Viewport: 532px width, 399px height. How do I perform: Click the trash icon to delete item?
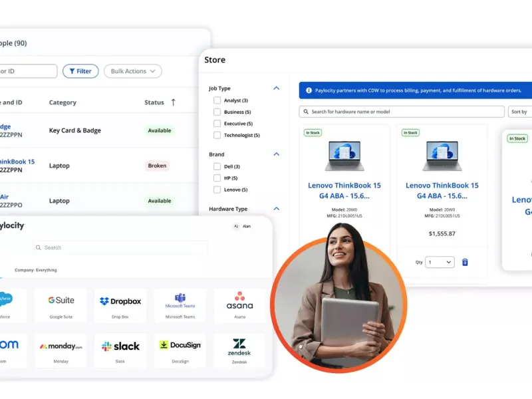point(465,262)
